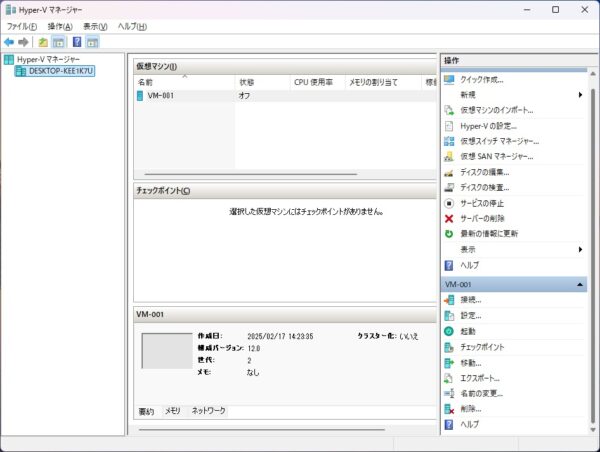Click the Up one level folder icon

[43, 42]
